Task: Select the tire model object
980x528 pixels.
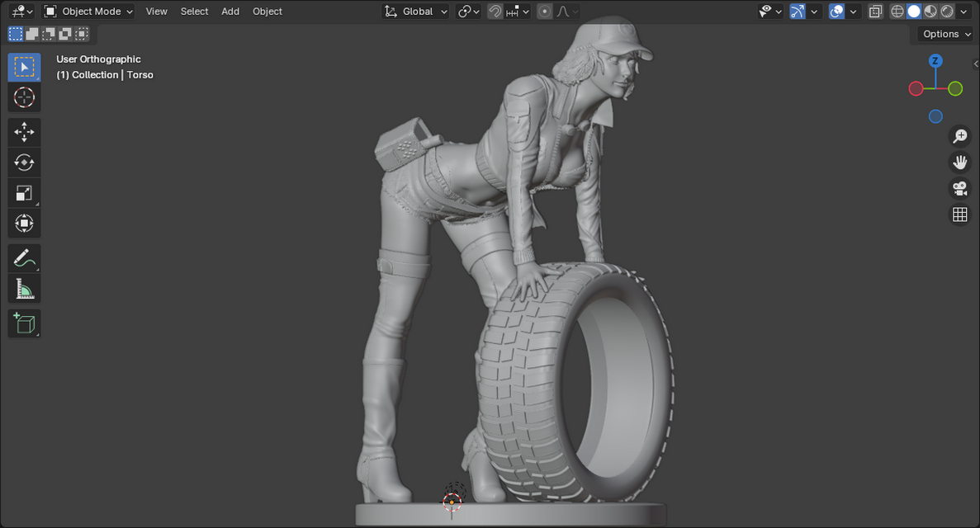Action: tap(576, 383)
